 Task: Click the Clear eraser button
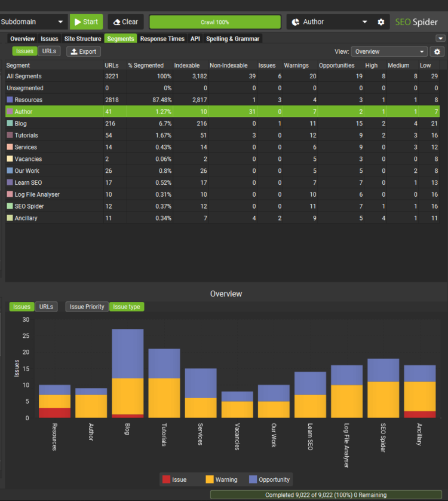click(x=125, y=22)
